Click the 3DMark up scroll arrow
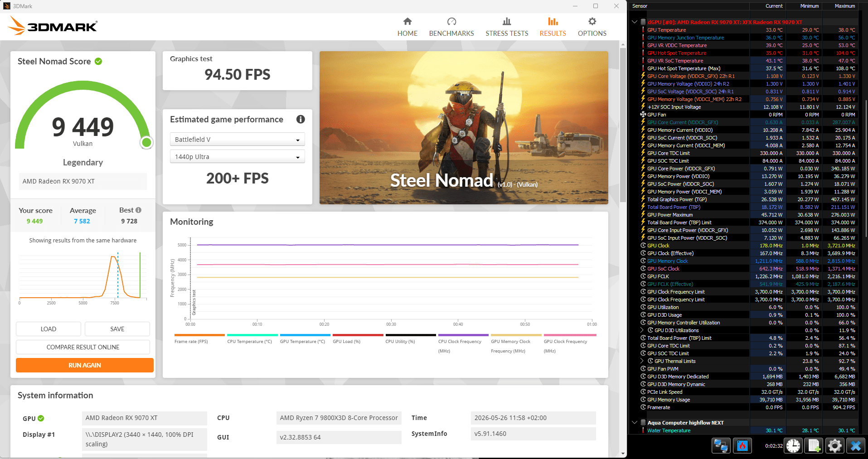 [623, 44]
